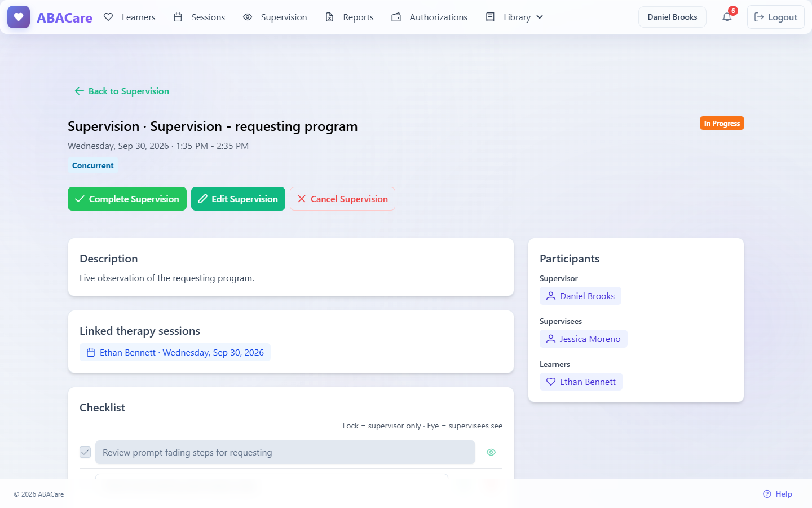Follow the Back to Supervision link
The width and height of the screenshot is (812, 508).
coord(122,91)
